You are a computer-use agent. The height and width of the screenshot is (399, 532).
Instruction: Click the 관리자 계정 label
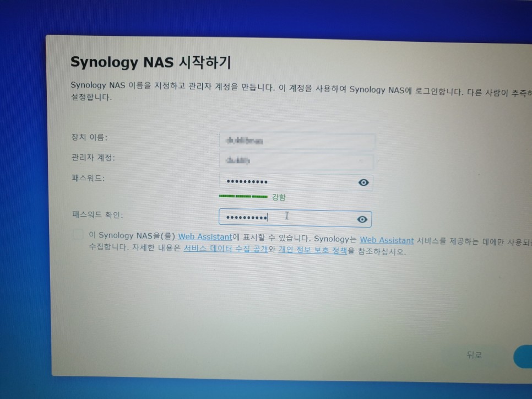(93, 158)
